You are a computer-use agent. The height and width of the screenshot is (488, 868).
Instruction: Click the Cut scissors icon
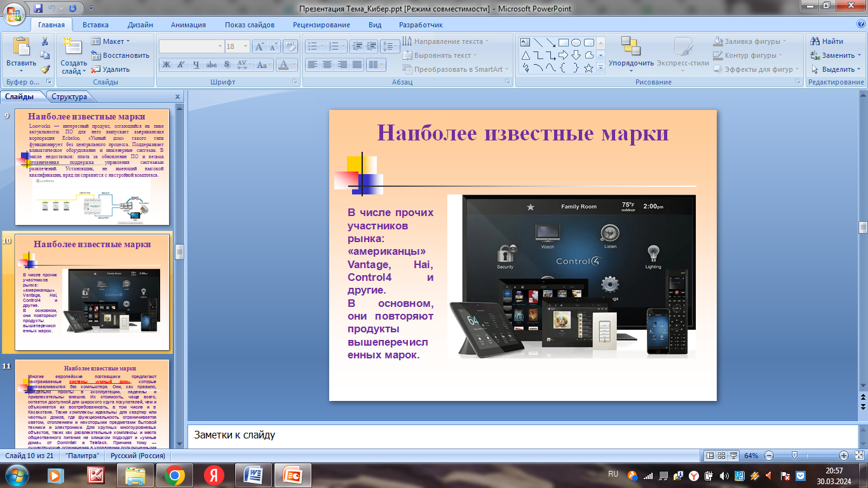[x=45, y=41]
